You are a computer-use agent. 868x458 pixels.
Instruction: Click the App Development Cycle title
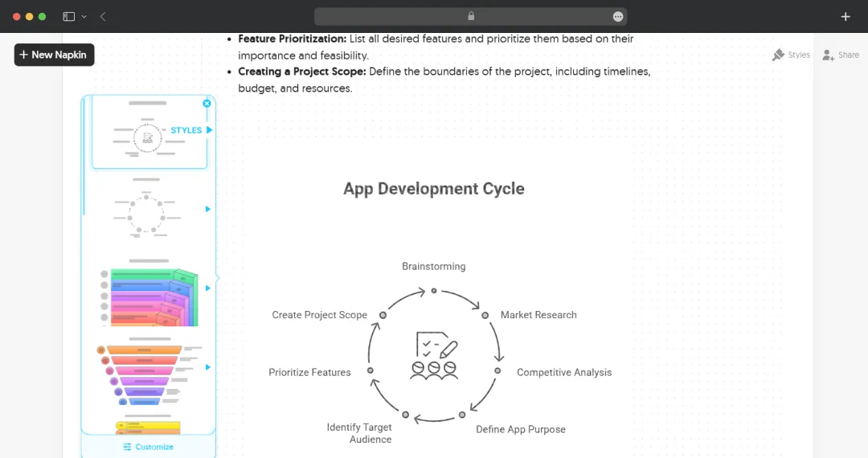tap(433, 189)
